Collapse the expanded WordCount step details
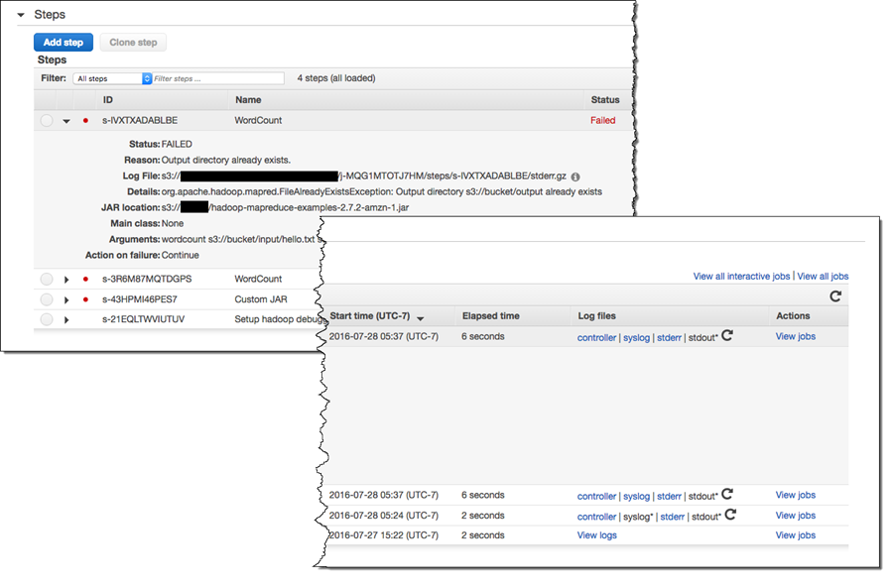Screen dimensions: 893x588 tap(66, 121)
